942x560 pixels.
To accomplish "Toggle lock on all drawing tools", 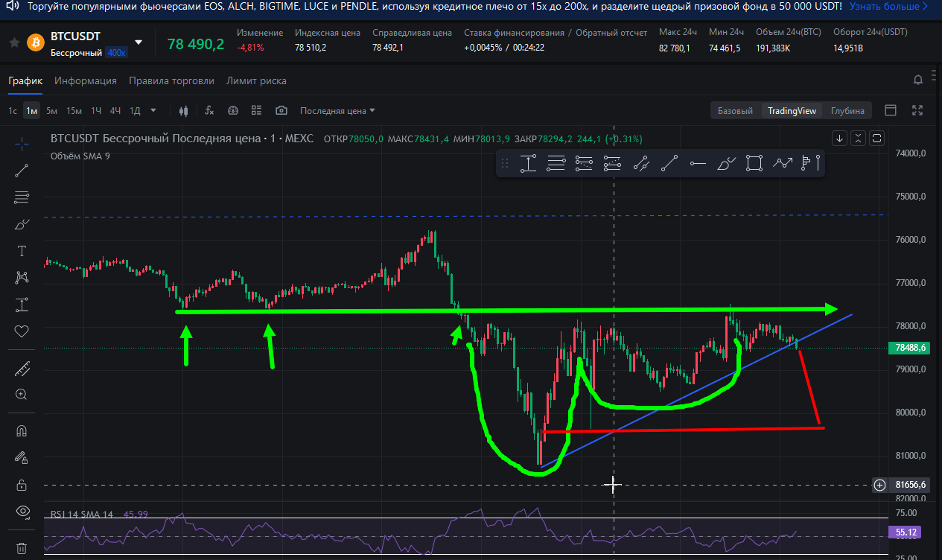I will pyautogui.click(x=22, y=484).
